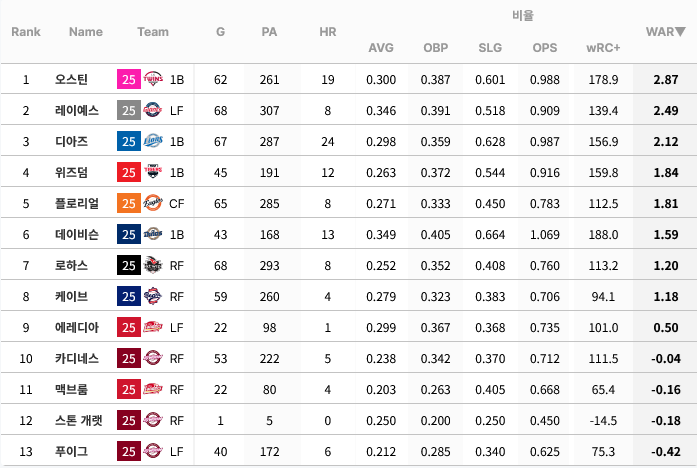
Task: Click the SSG Landers logo beside 에레디아
Action: click(x=153, y=328)
